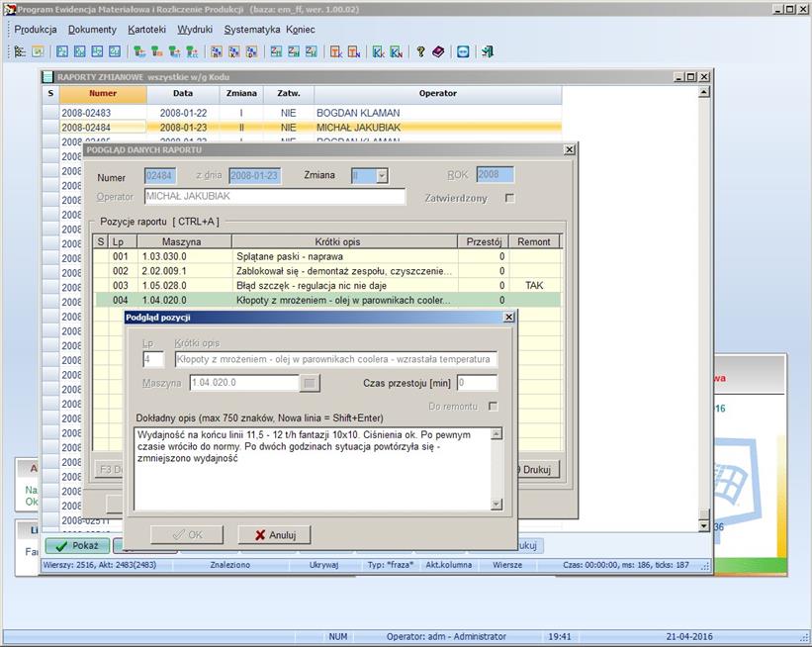The width and height of the screenshot is (812, 647).
Task: Click the description box scroll down arrow
Action: (x=496, y=506)
